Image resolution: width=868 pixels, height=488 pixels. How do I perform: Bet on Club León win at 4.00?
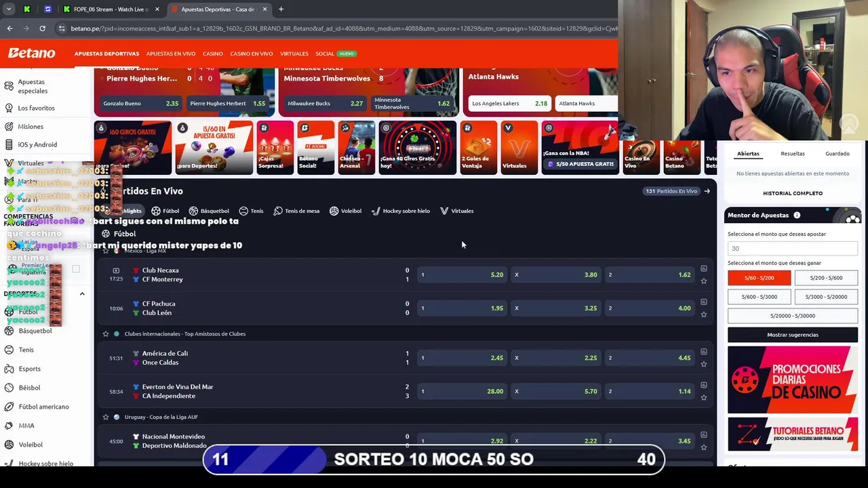point(649,308)
